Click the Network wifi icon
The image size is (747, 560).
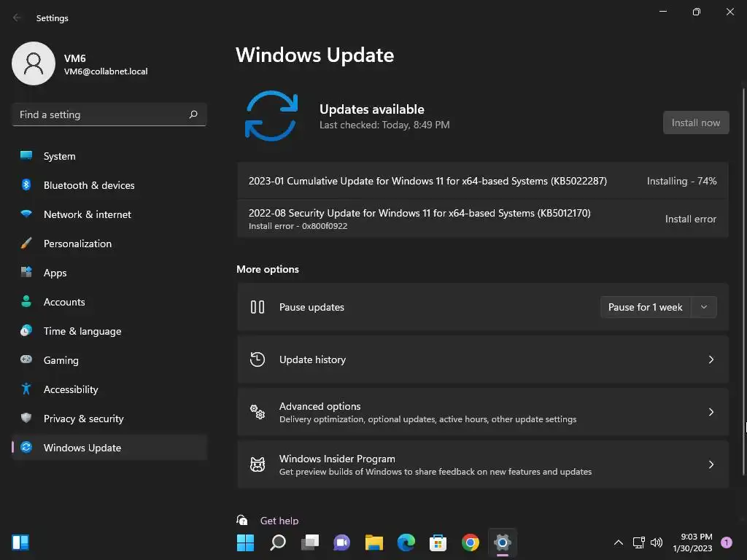(26, 214)
